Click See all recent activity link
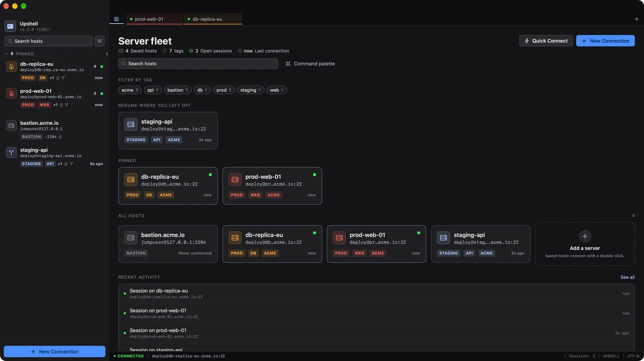The image size is (644, 361). pos(627,277)
